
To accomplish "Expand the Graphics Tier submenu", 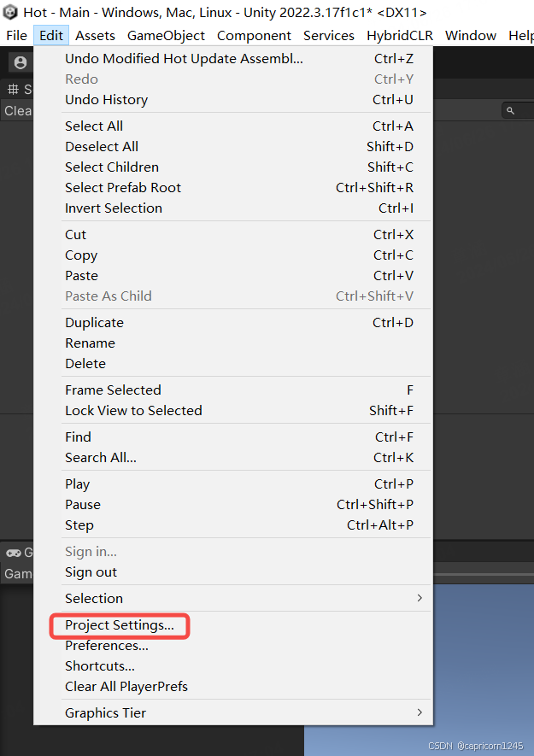I will 419,712.
